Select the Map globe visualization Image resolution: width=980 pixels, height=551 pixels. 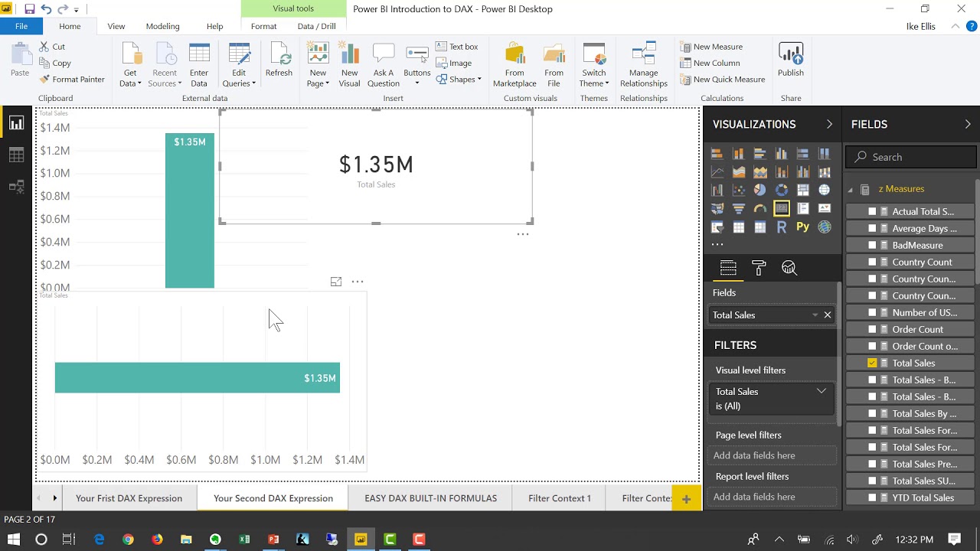click(x=825, y=190)
